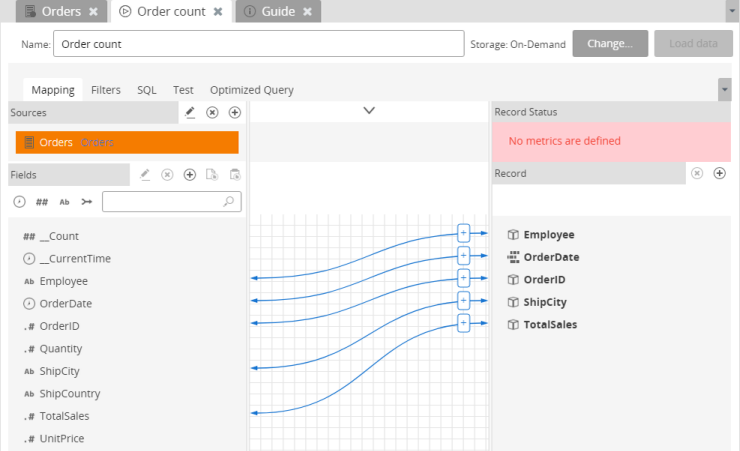Click the plus node on OrderID mapping line

coord(463,278)
